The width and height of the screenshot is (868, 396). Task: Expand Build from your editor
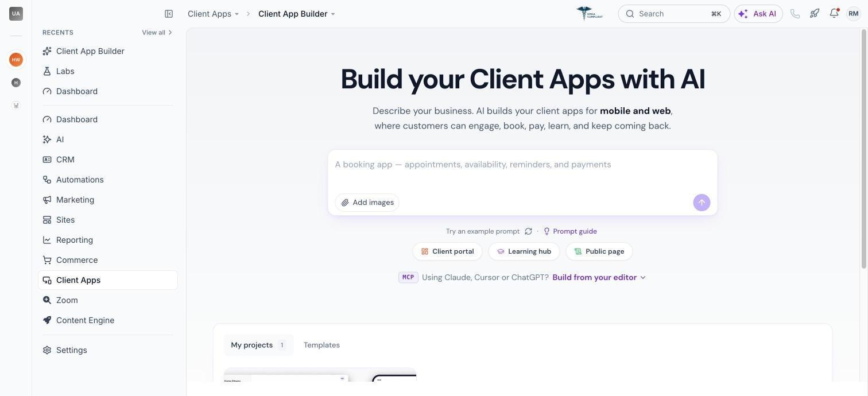click(x=599, y=277)
